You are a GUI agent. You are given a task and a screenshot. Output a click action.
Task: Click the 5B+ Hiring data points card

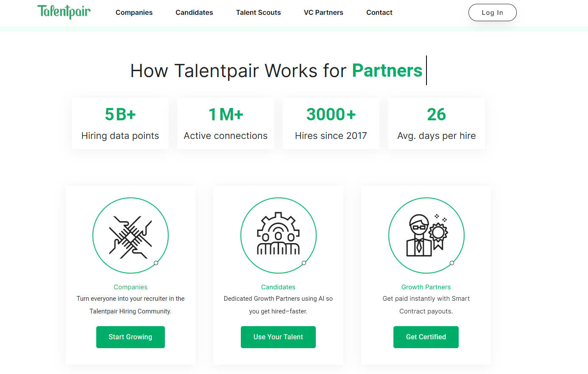120,123
